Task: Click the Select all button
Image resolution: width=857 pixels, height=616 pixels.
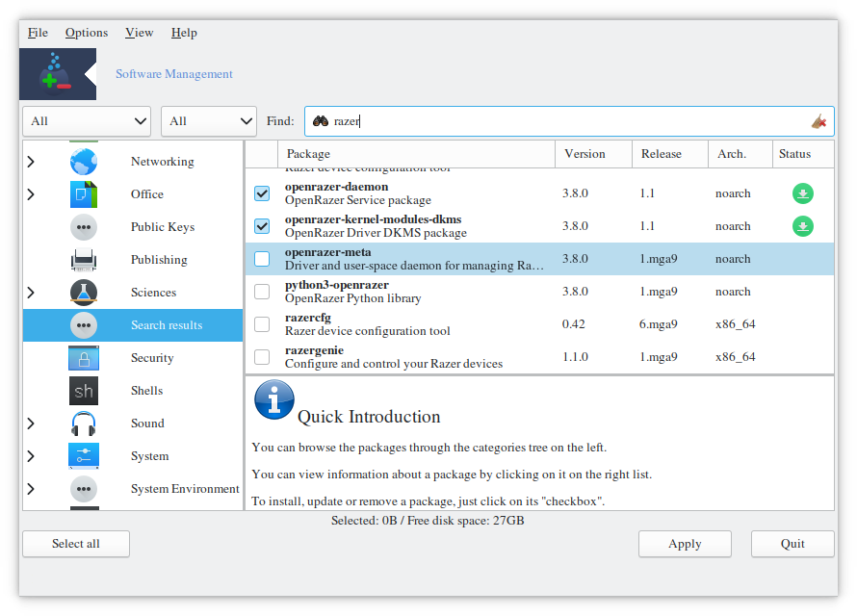Action: pyautogui.click(x=76, y=544)
